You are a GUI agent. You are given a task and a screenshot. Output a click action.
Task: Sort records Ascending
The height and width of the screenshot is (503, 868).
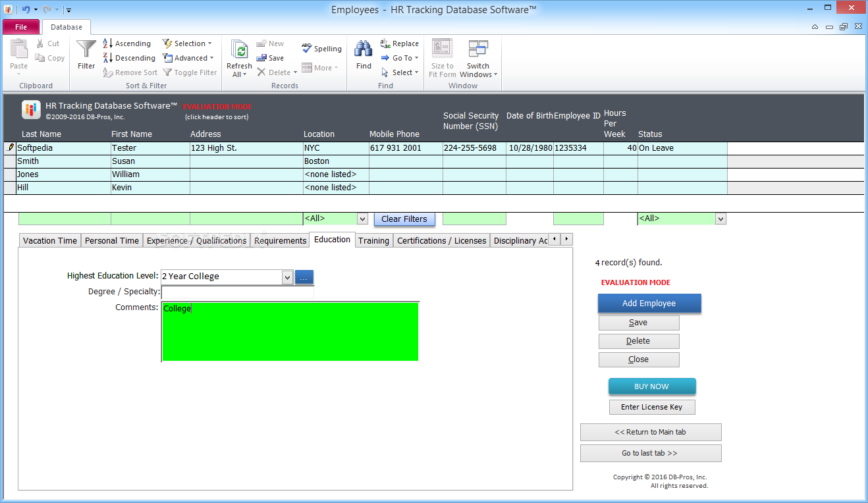[126, 43]
